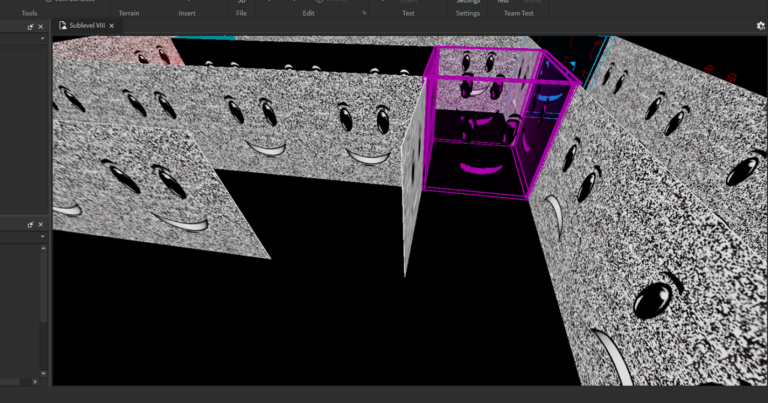Image resolution: width=768 pixels, height=403 pixels.
Task: Close the lower-left docked panel
Action: click(x=41, y=224)
